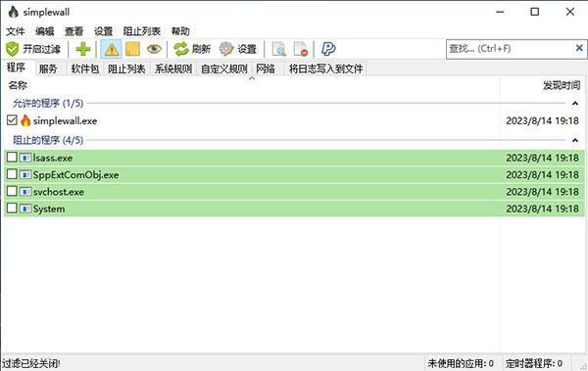Select the SppExtComObj.exe row name
Image resolution: width=588 pixels, height=371 pixels.
(x=75, y=175)
